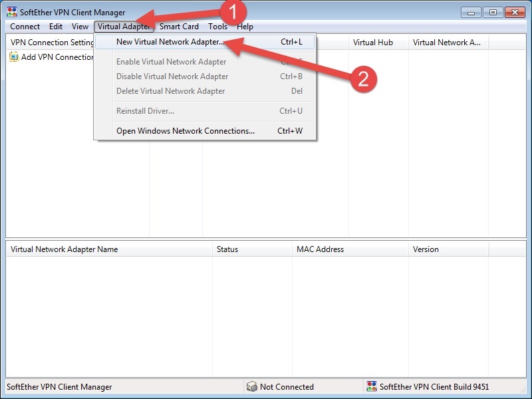532x399 pixels.
Task: Select Disable Virtual Network Adapter entry
Action: click(x=205, y=76)
